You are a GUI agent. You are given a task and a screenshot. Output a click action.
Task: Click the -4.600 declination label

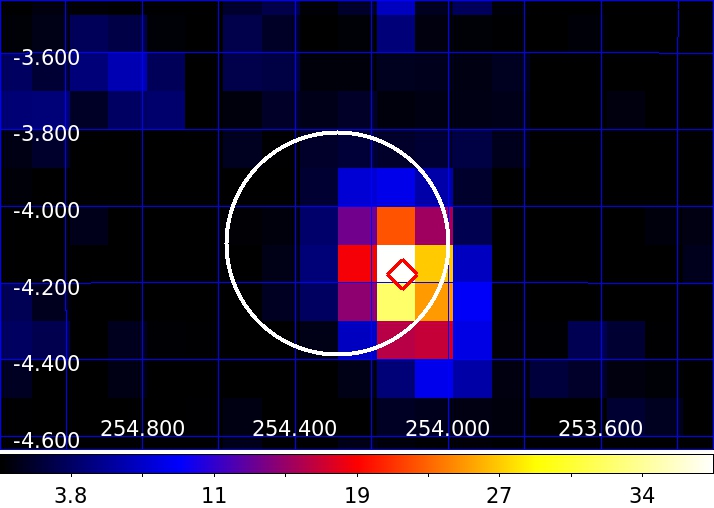click(46, 440)
